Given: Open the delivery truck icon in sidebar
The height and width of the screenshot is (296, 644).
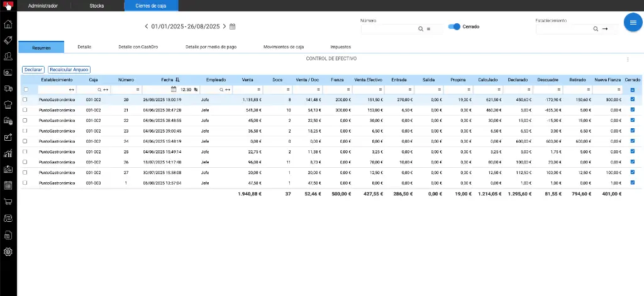Looking at the screenshot, I should [x=8, y=89].
